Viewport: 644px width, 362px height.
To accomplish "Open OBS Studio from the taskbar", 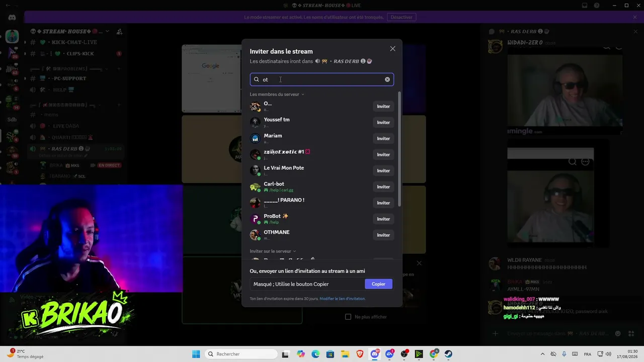I will [x=404, y=354].
